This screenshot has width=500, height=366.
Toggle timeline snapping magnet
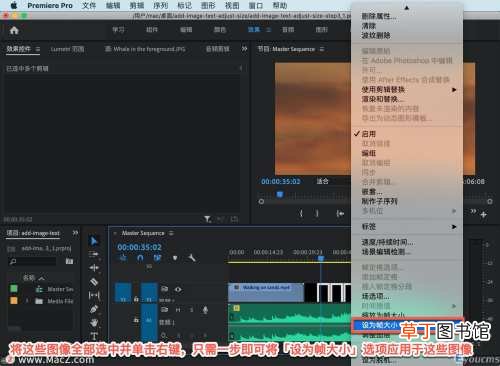pyautogui.click(x=140, y=258)
